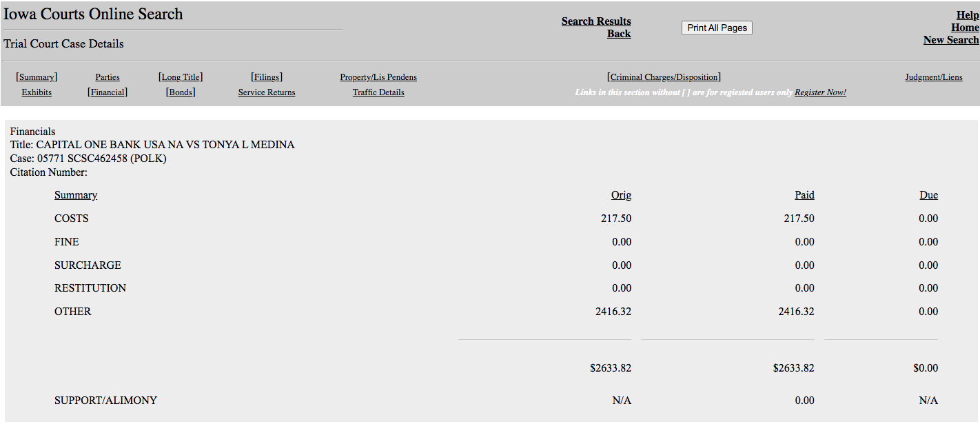Open the Criminal Charges/Disposition link
This screenshot has width=980, height=424.
pyautogui.click(x=664, y=77)
